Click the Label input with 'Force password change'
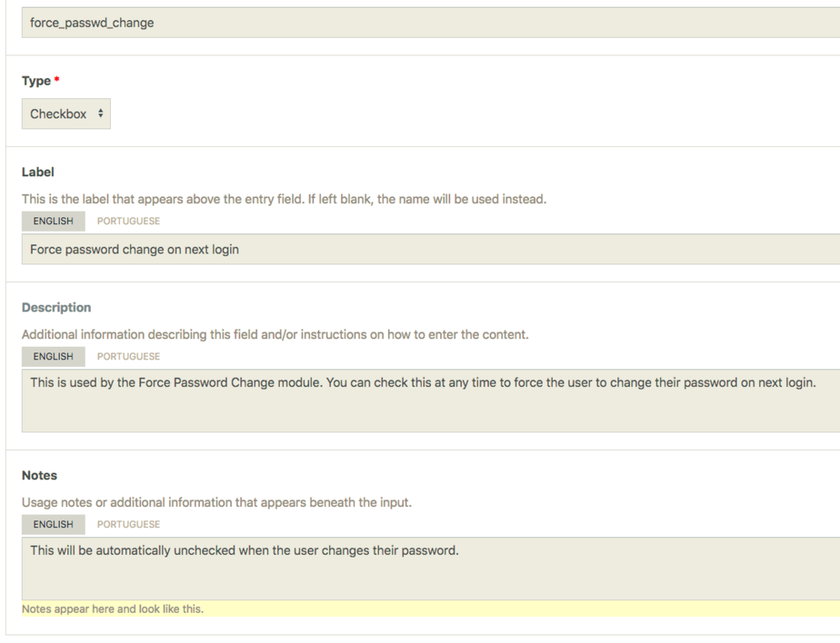Screen dimensions: 840x643 click(420, 249)
